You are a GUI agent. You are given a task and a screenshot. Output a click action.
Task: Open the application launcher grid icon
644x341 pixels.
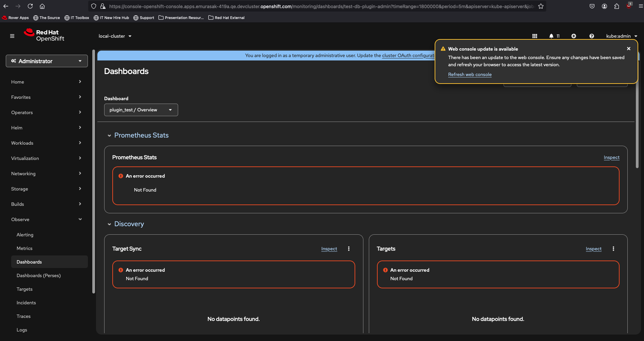tap(535, 36)
